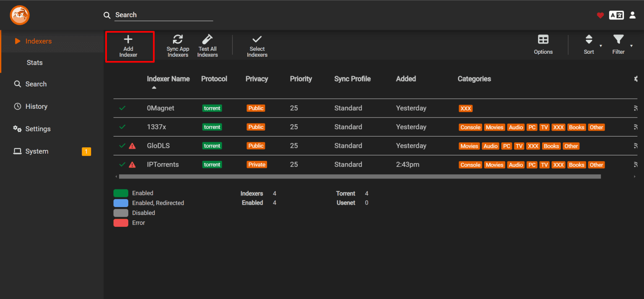Click the Prowlarr logo
This screenshot has height=299, width=644.
[20, 15]
